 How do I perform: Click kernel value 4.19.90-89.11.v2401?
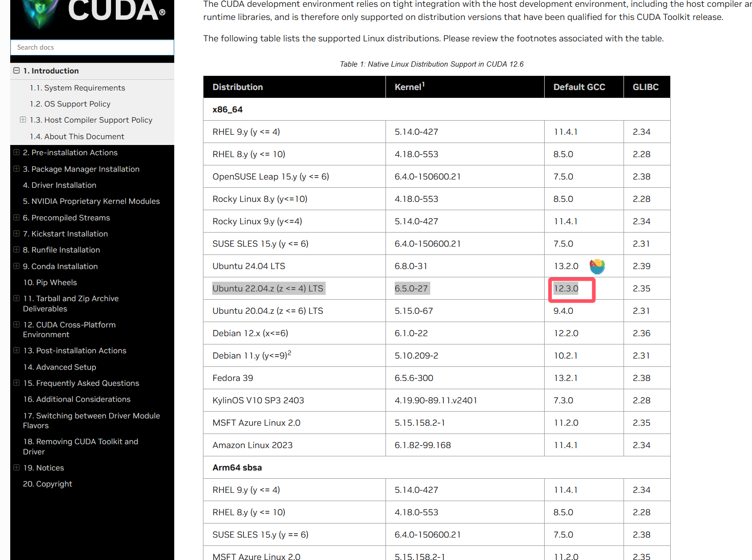(x=436, y=400)
